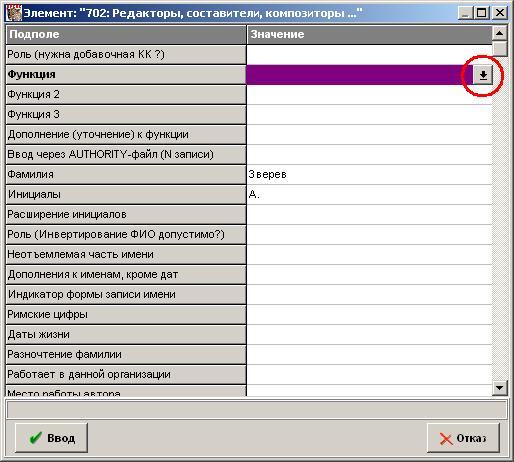Click the vertical scrollbar thumb

pyautogui.click(x=499, y=48)
